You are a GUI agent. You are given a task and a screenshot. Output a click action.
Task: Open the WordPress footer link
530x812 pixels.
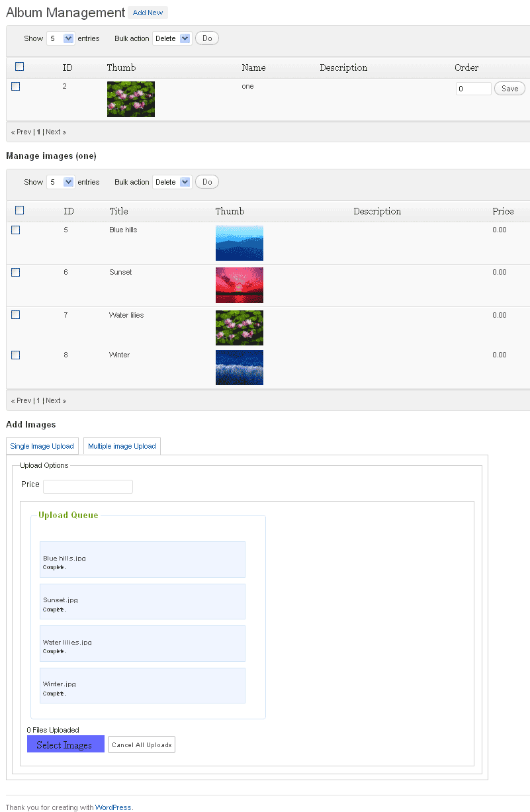(113, 807)
